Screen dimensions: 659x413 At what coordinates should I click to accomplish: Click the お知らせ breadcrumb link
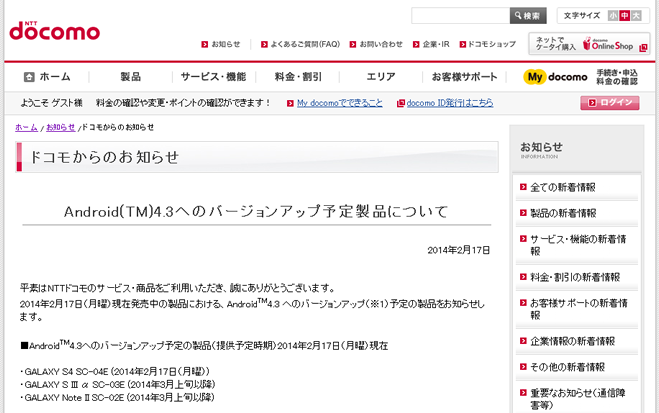[61, 127]
